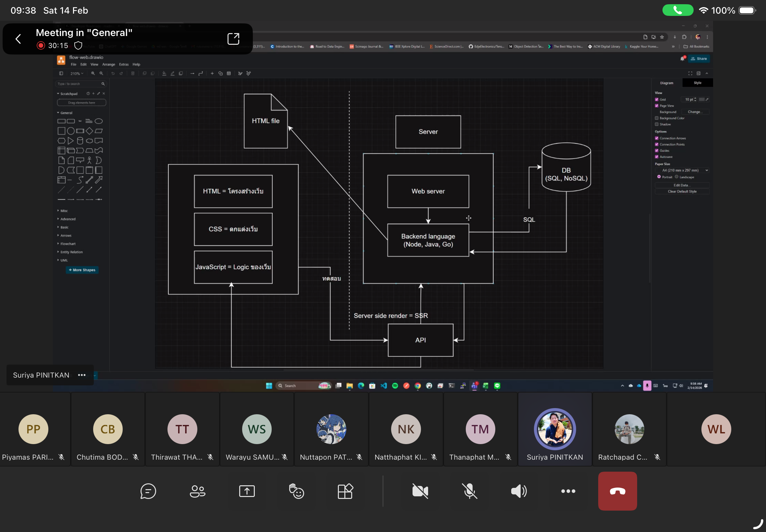Viewport: 766px width, 532px height.
Task: Select the WL participant avatar
Action: click(716, 429)
